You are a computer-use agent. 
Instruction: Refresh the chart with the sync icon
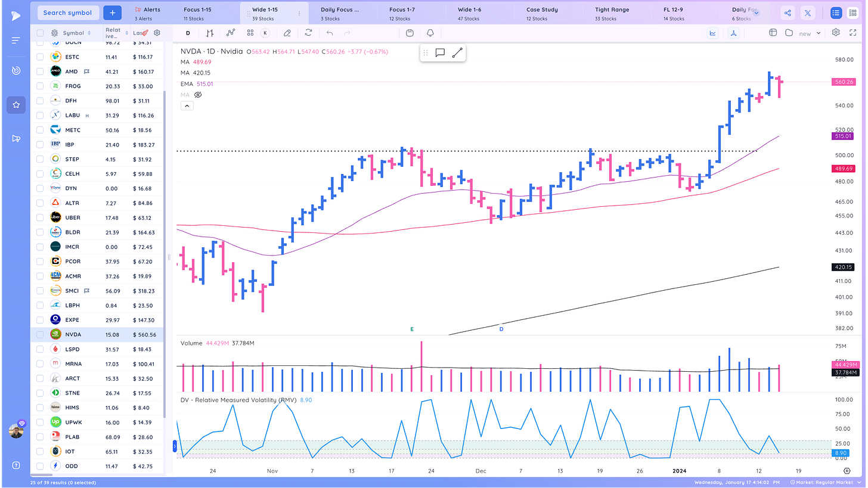point(308,33)
